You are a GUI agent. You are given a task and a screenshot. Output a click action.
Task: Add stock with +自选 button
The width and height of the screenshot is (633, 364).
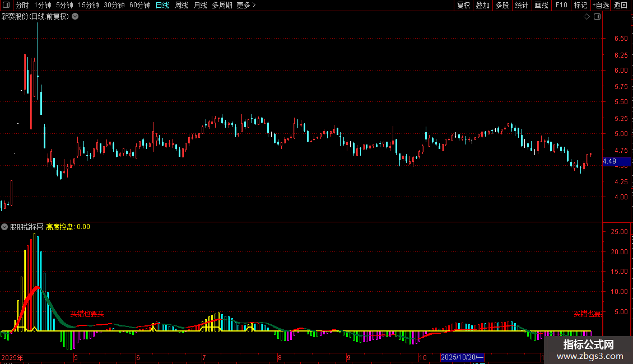click(601, 5)
